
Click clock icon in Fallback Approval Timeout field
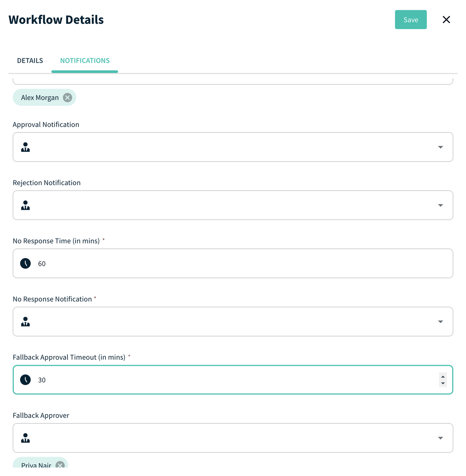click(25, 380)
